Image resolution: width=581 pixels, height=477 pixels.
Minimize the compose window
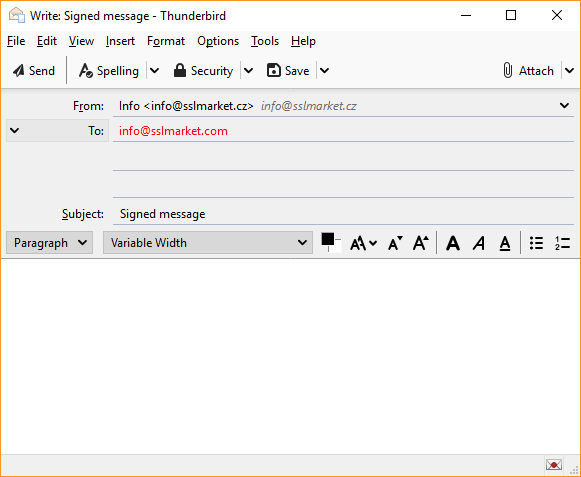pyautogui.click(x=466, y=16)
